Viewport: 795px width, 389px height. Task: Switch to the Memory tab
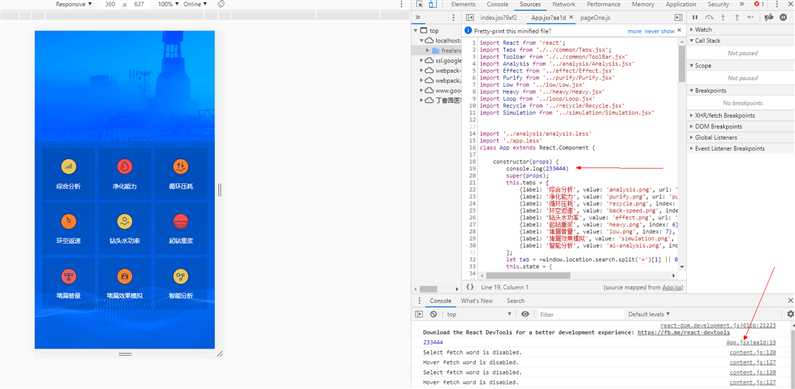pyautogui.click(x=642, y=4)
